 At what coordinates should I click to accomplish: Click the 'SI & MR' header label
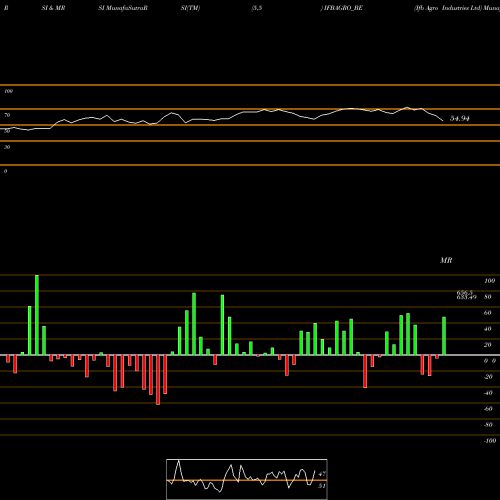click(x=53, y=8)
